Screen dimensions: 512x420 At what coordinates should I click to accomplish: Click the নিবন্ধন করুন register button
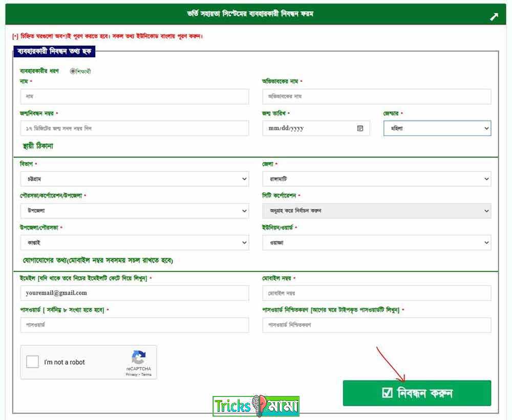[417, 393]
